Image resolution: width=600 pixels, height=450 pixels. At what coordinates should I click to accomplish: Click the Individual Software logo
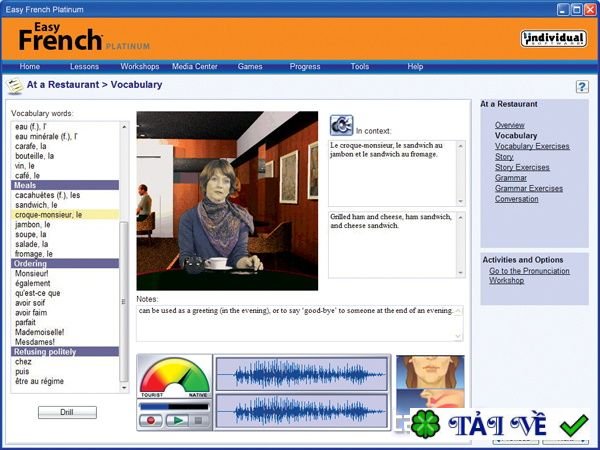click(553, 39)
